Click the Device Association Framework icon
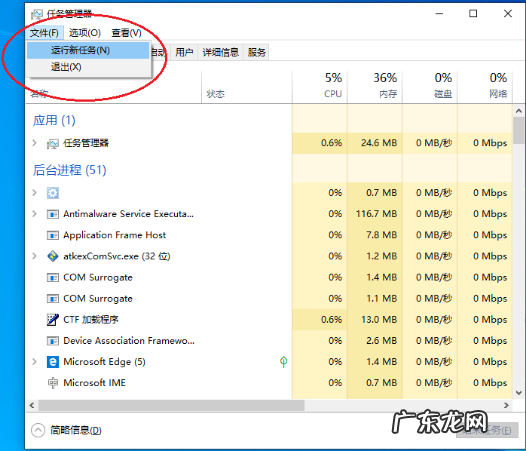526x451 pixels. click(53, 341)
